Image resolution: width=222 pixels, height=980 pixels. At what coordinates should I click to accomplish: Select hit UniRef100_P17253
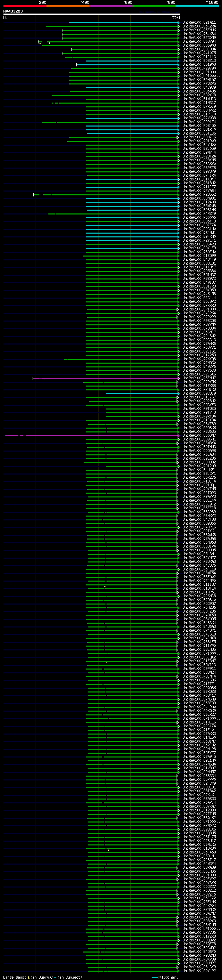pyautogui.click(x=199, y=355)
